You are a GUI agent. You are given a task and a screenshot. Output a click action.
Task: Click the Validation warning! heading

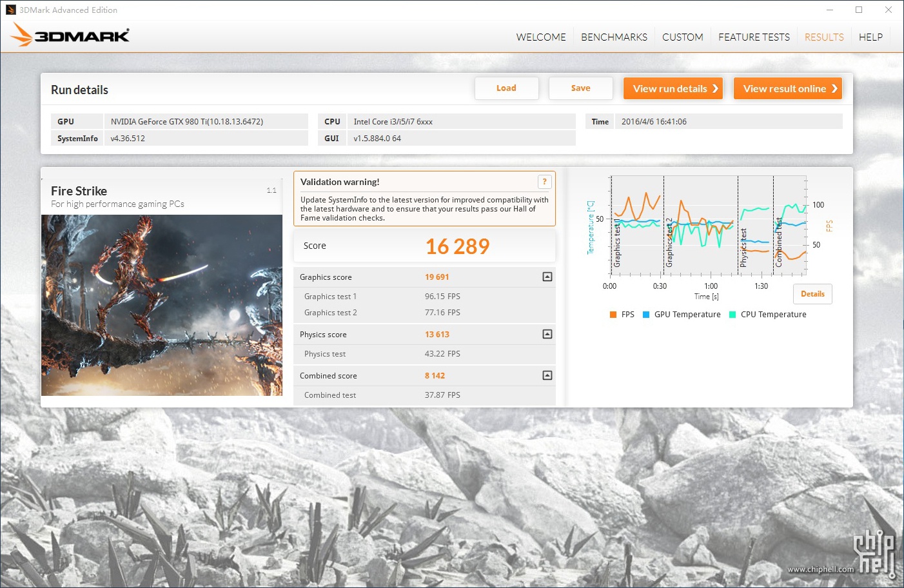[340, 182]
